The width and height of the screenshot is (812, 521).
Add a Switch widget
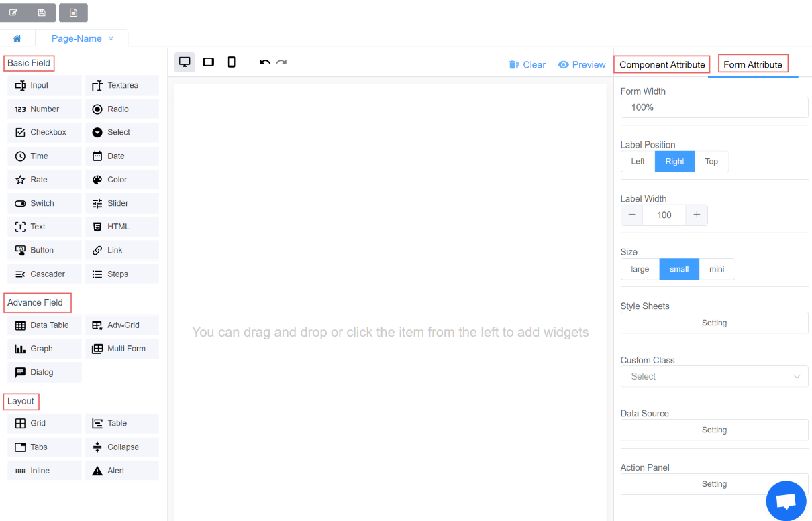click(44, 203)
